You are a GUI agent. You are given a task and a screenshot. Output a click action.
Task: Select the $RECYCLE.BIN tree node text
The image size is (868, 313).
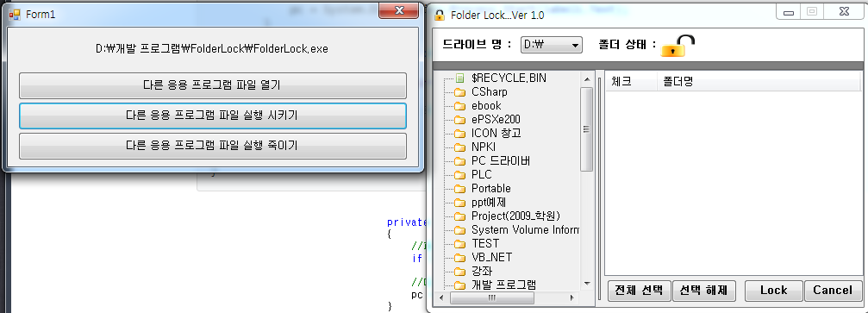(x=509, y=78)
